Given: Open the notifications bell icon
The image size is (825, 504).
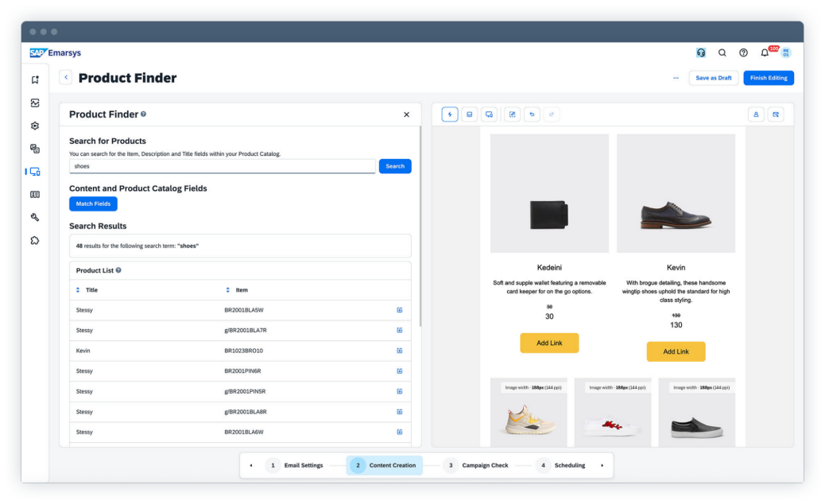Looking at the screenshot, I should (x=765, y=53).
